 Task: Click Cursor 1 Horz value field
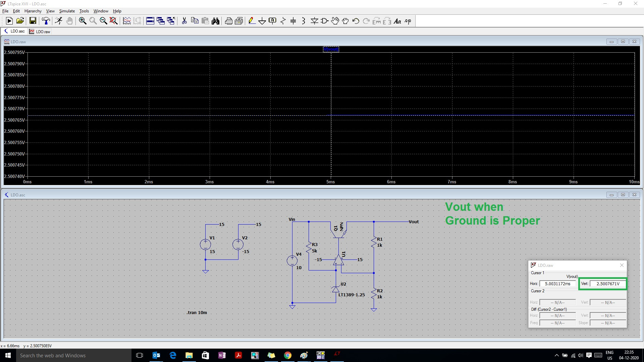click(557, 284)
